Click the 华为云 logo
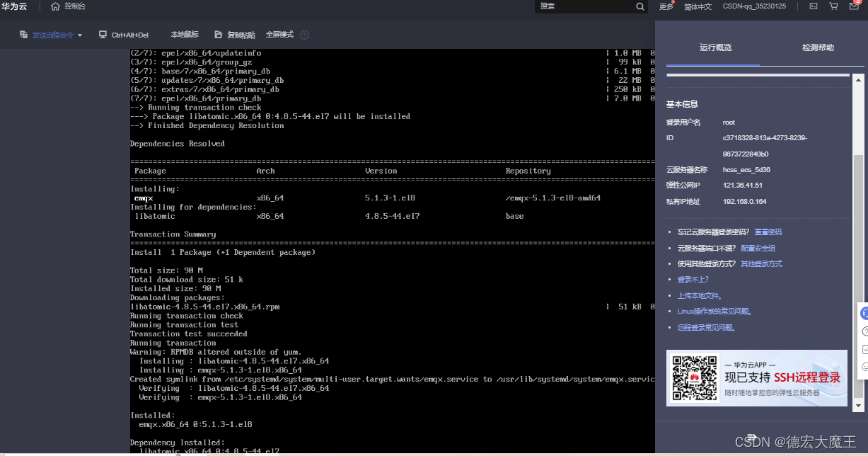Viewport: 868px width, 456px height. click(14, 6)
